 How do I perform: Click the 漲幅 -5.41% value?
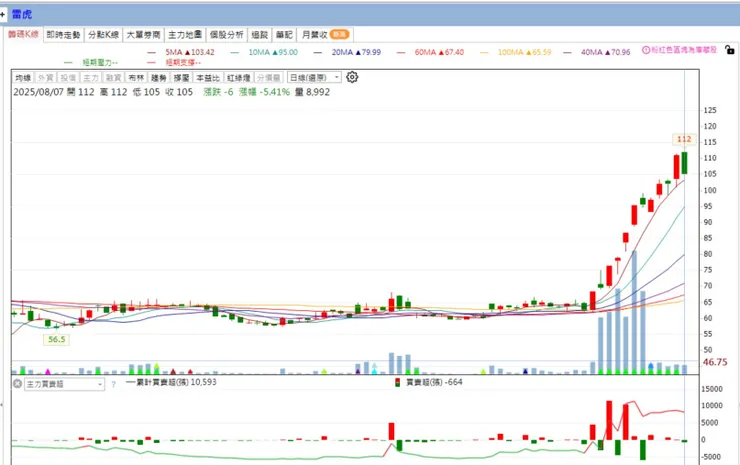[264, 92]
